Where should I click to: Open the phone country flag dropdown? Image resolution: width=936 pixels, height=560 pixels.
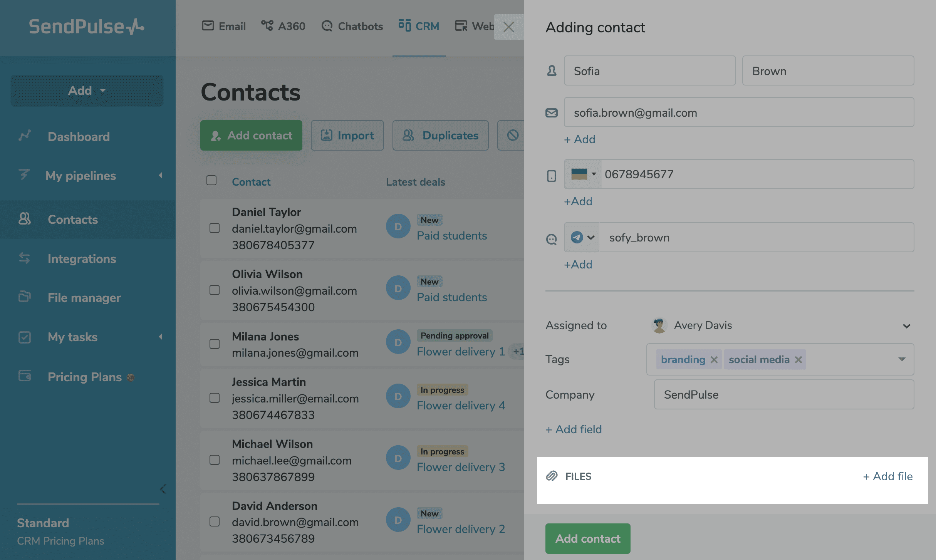(x=583, y=174)
